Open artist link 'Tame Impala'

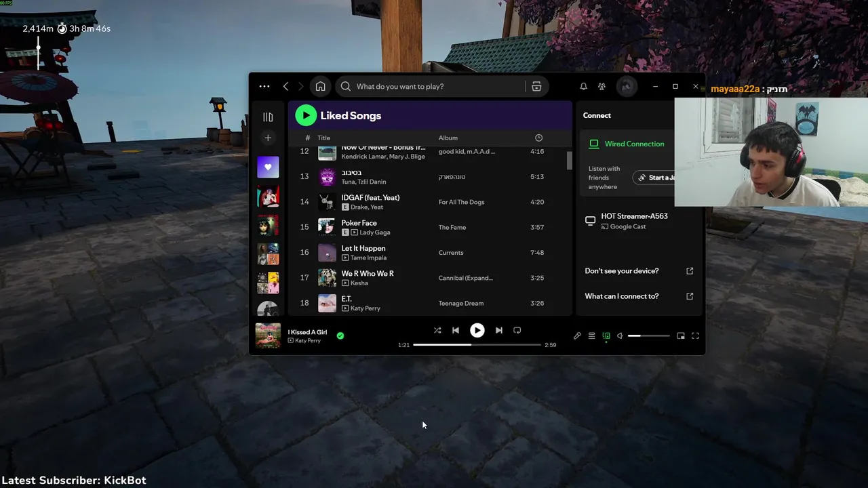(x=368, y=258)
